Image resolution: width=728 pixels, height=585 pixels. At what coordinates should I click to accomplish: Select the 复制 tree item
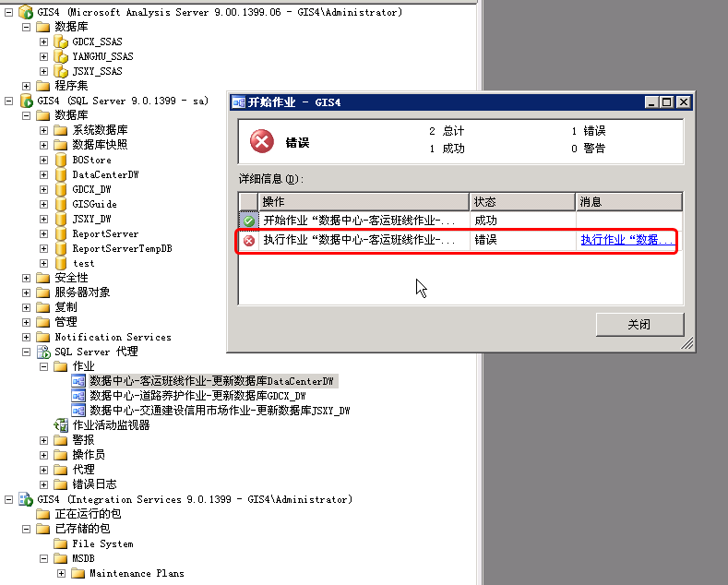pyautogui.click(x=66, y=307)
